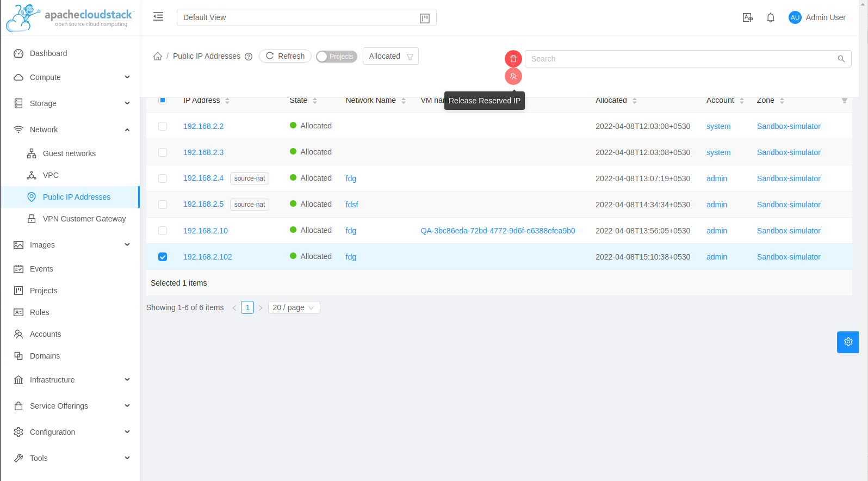Select Public IP Addresses menu item
This screenshot has height=481, width=868.
pos(70,197)
